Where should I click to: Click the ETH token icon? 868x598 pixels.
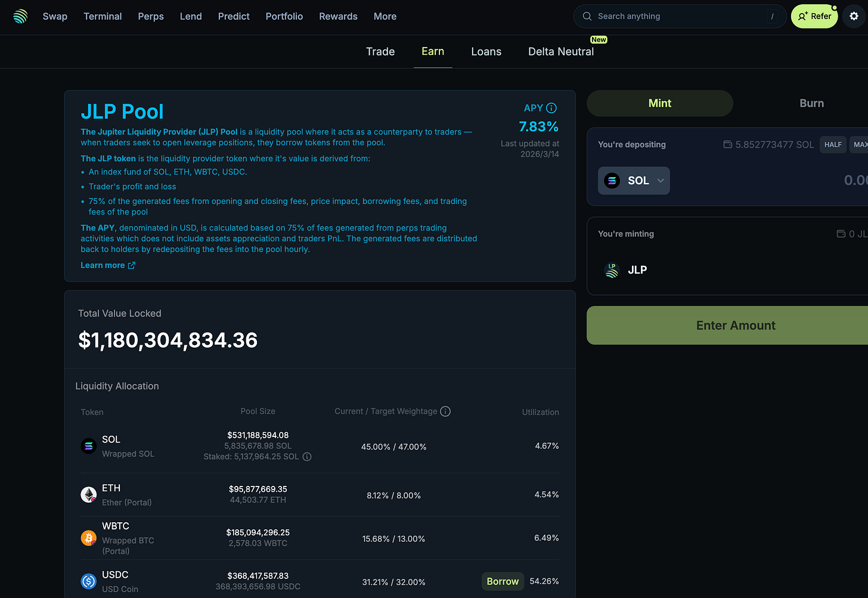89,495
